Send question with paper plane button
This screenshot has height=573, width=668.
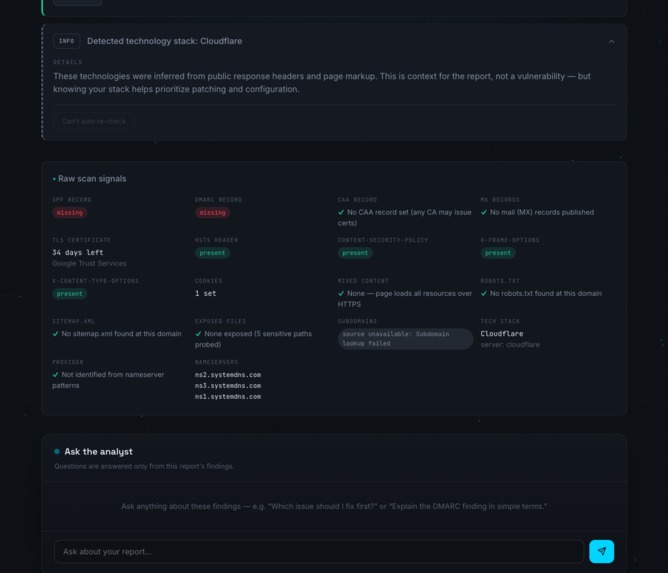coord(601,551)
